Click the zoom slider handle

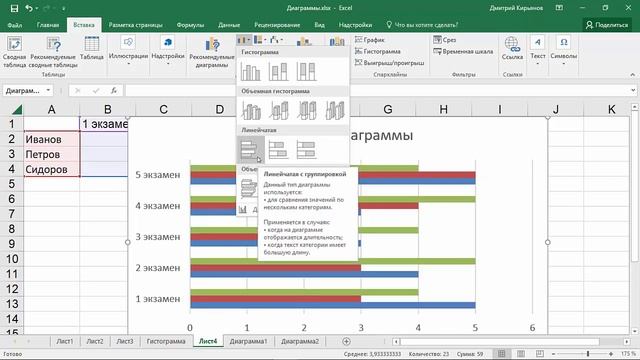588,354
